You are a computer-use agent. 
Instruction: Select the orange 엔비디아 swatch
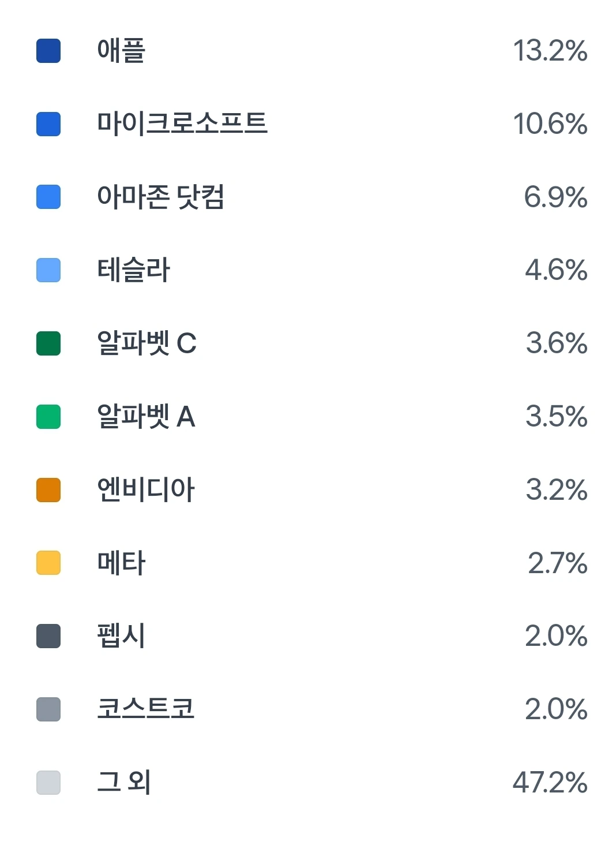coord(48,490)
